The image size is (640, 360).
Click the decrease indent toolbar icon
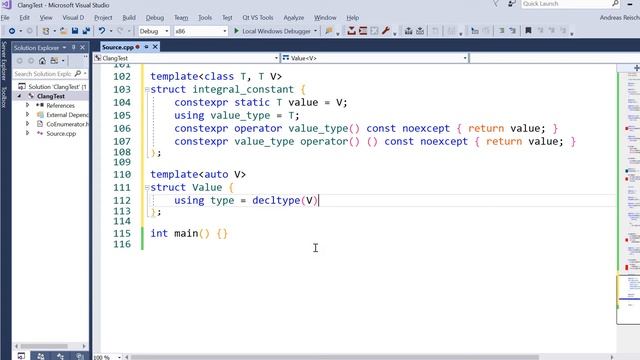pyautogui.click(x=501, y=31)
